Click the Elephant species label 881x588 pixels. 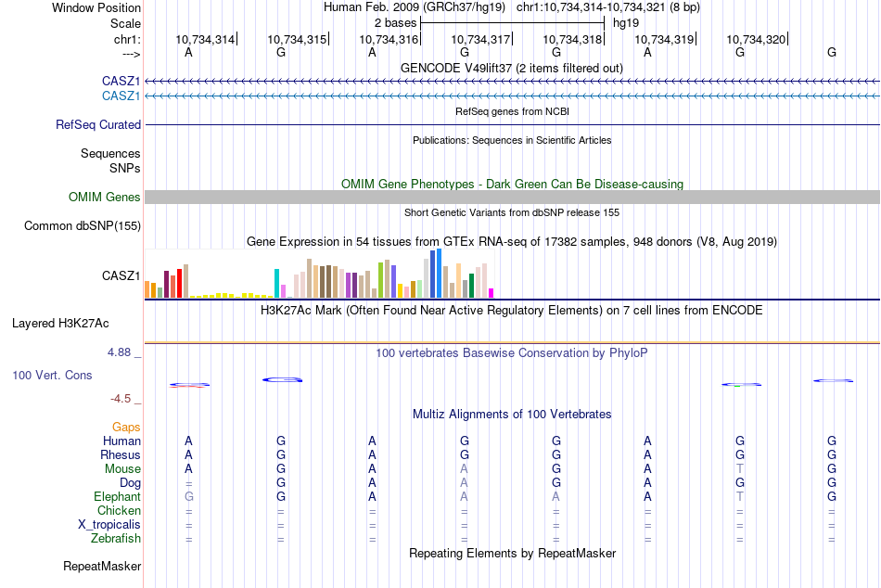(x=117, y=497)
